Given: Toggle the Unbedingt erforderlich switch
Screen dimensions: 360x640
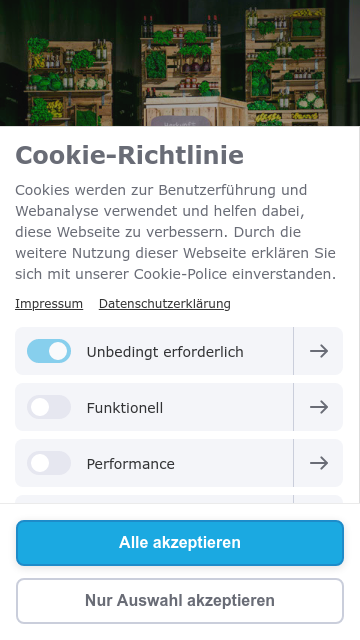Looking at the screenshot, I should click(49, 351).
